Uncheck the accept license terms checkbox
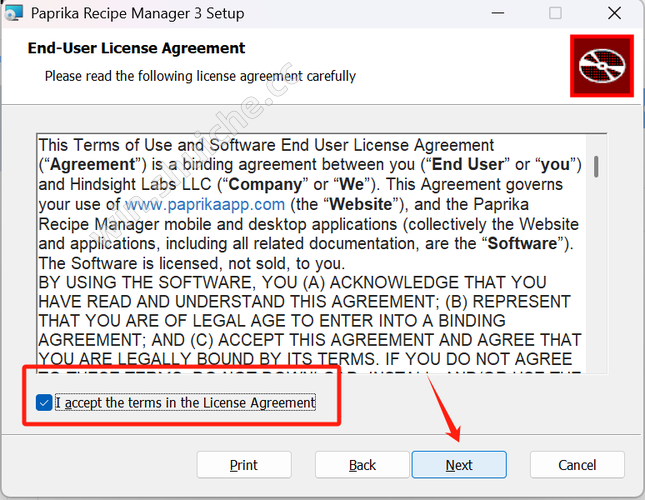 (x=44, y=403)
